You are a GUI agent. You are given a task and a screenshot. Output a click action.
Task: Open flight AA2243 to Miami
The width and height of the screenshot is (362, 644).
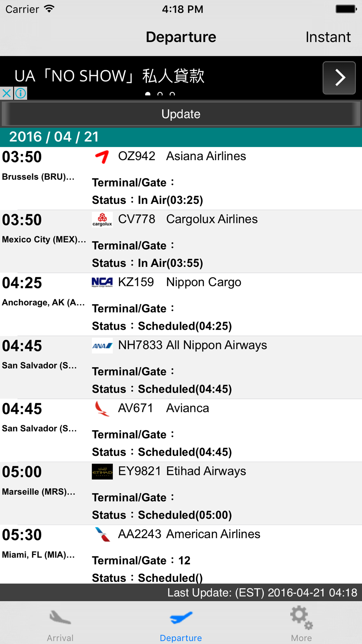click(x=181, y=554)
